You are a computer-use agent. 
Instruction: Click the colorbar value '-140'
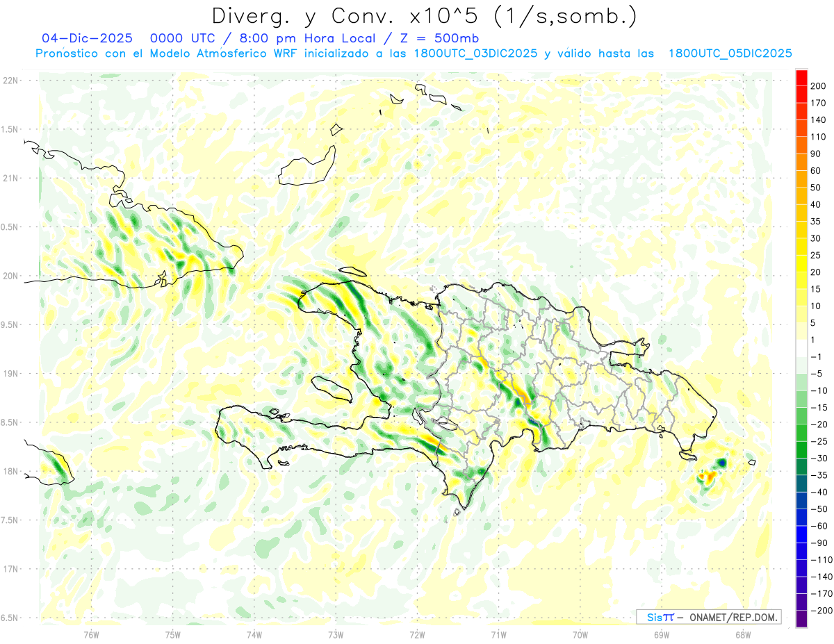[821, 577]
